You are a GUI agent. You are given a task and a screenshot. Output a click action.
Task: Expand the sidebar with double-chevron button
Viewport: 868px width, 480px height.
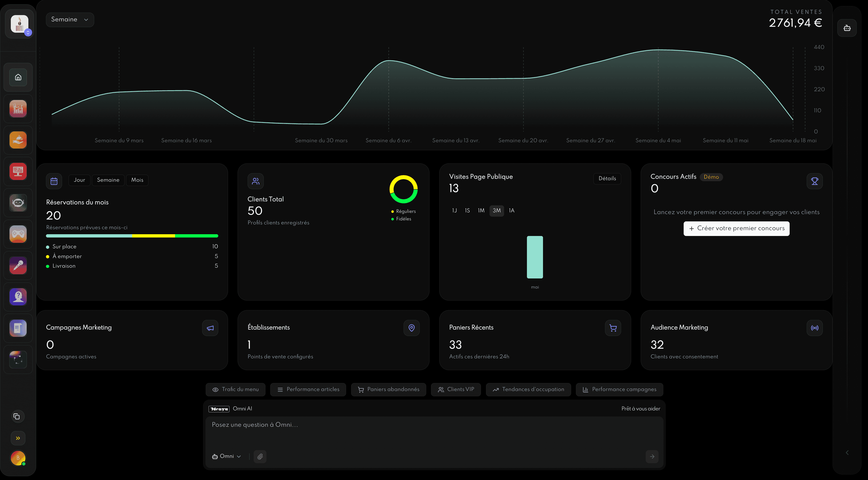(18, 438)
